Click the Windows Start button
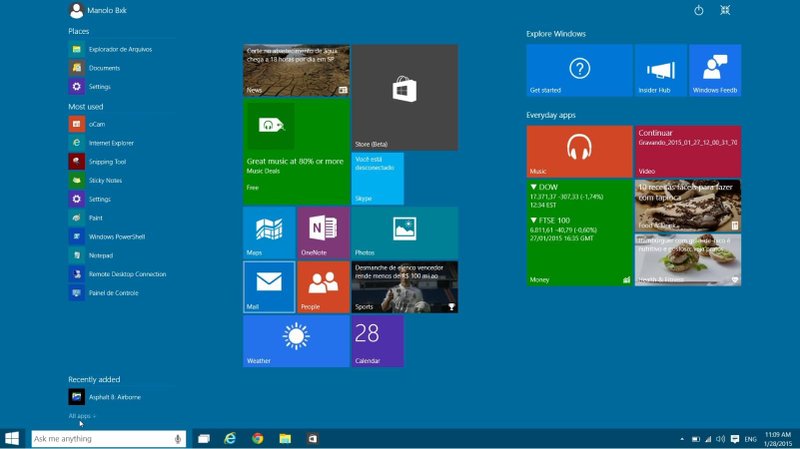 point(12,438)
